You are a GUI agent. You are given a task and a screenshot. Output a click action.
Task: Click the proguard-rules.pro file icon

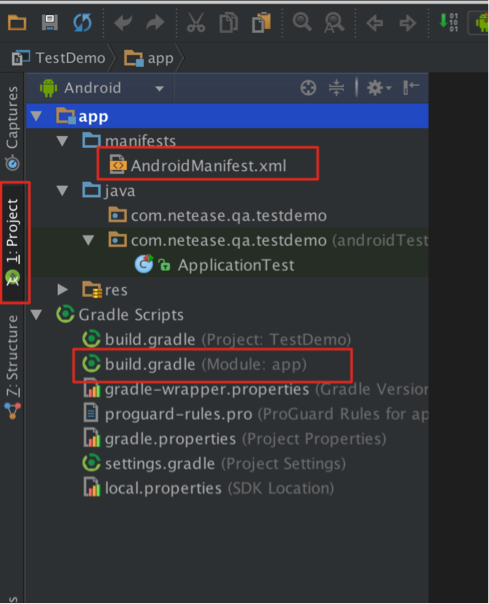(x=91, y=413)
